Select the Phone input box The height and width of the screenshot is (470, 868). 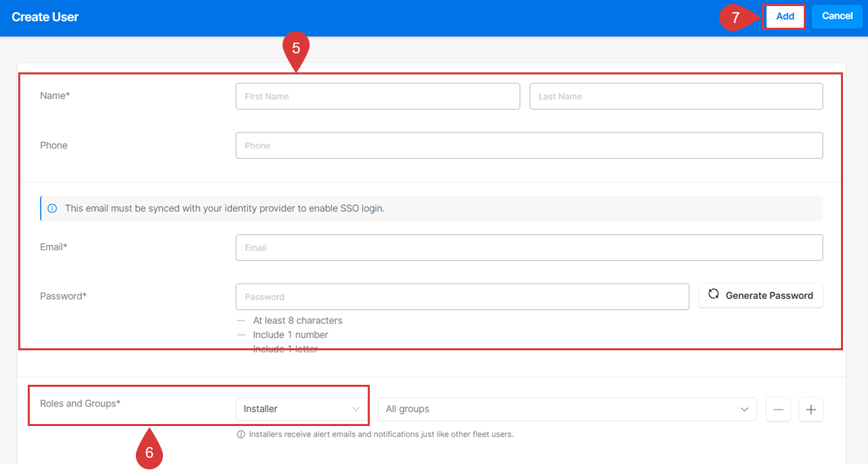click(x=529, y=145)
